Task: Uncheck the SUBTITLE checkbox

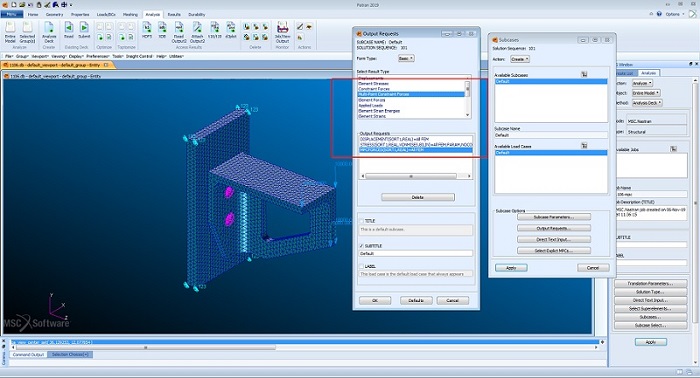Action: coord(362,246)
